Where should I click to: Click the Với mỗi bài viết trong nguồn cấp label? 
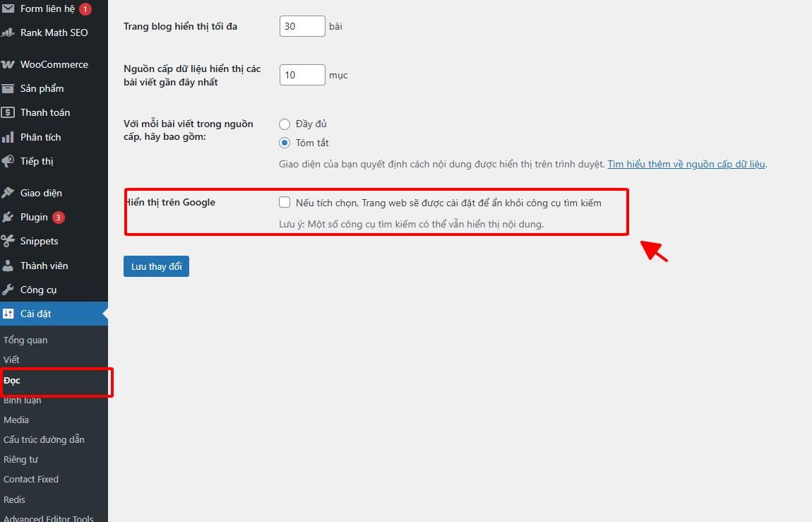pyautogui.click(x=189, y=131)
